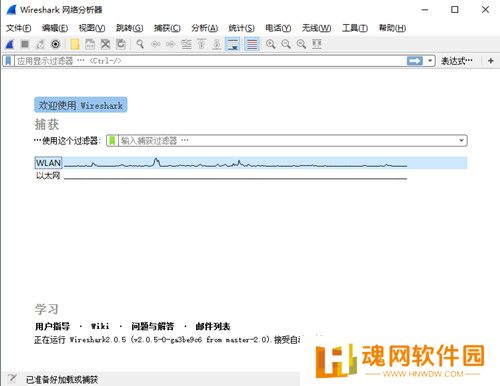Image resolution: width=500 pixels, height=386 pixels.
Task: Open the 问题与解答 link
Action: click(152, 326)
